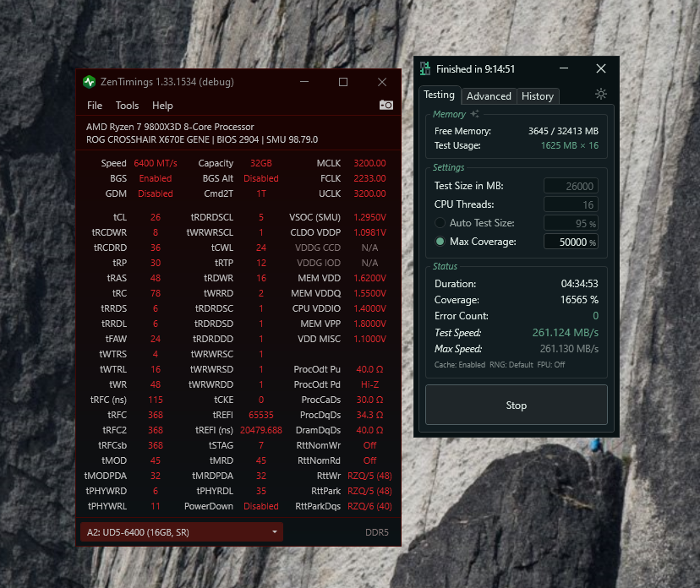Click the Free Memory value 3645 / 32413 MB
700x588 pixels.
(x=563, y=131)
